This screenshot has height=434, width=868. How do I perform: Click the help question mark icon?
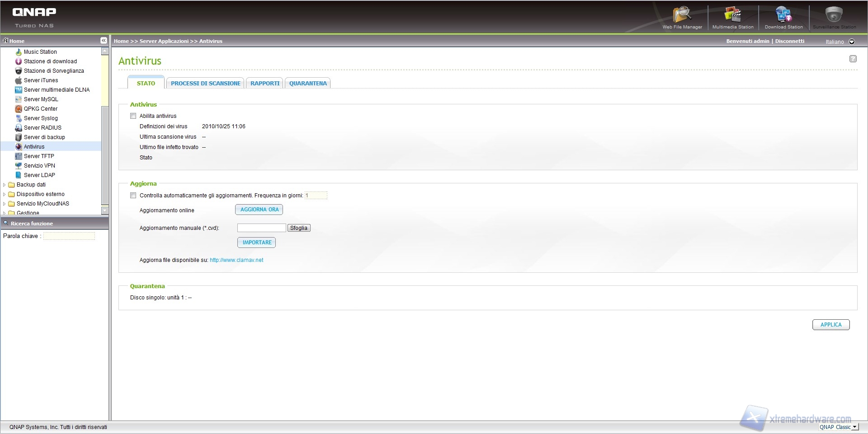pos(853,59)
